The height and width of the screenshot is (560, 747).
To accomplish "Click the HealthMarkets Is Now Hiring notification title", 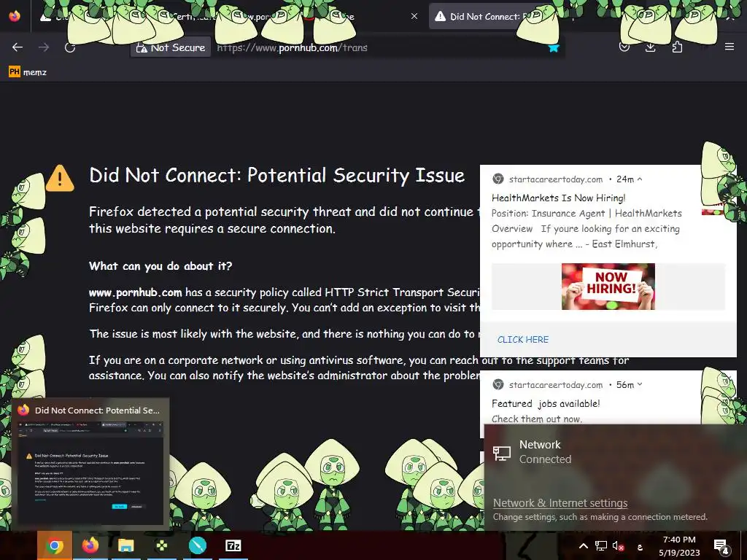I will [558, 198].
